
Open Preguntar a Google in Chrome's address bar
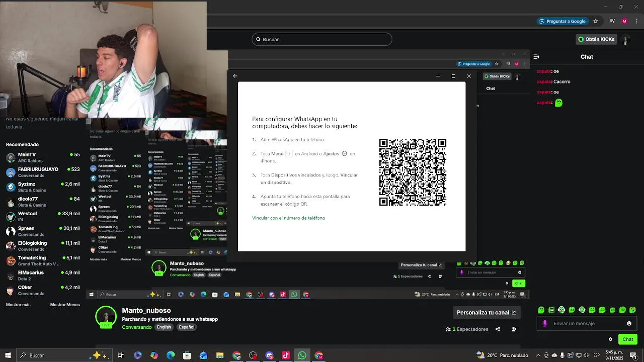[562, 21]
